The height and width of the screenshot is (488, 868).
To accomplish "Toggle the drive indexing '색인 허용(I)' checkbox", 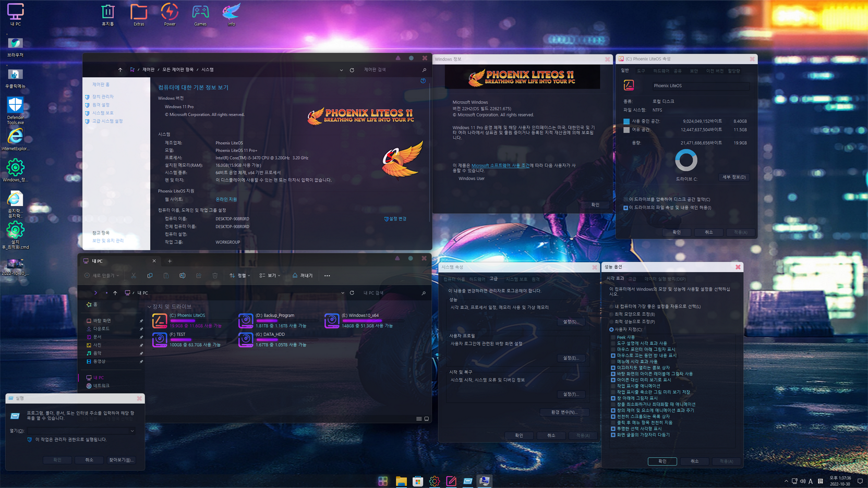I will [x=625, y=208].
